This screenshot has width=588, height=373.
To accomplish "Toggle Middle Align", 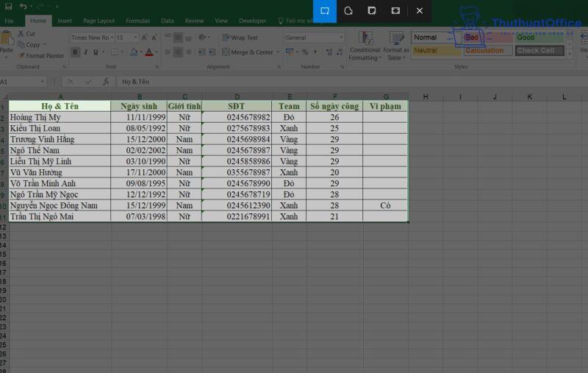I will click(178, 37).
